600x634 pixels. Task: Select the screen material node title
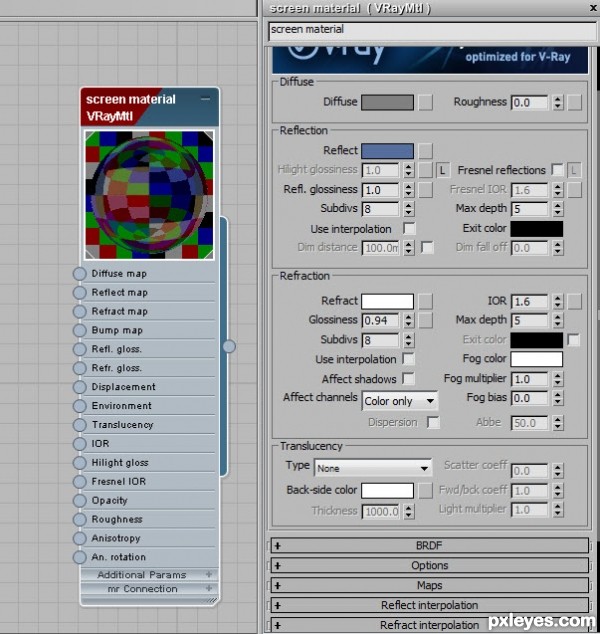pos(131,99)
